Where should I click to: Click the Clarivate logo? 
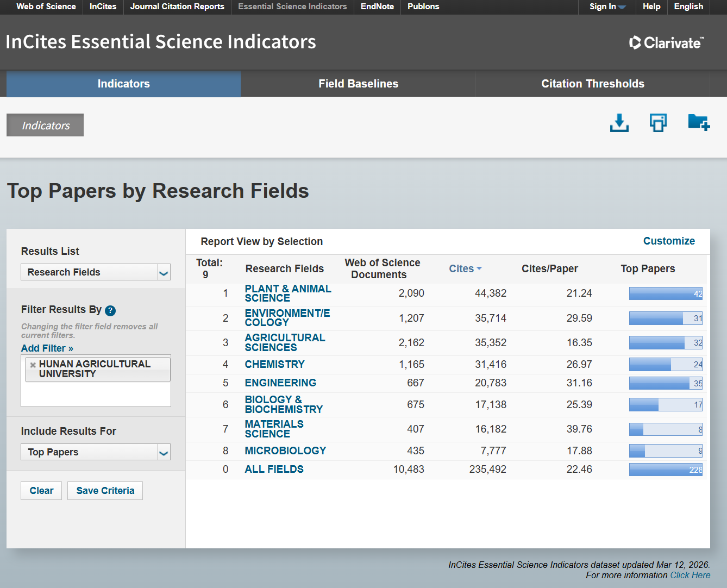click(x=666, y=43)
